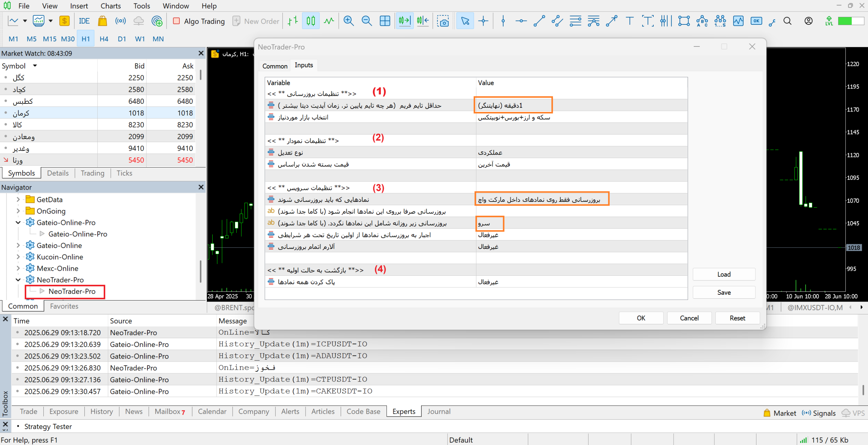Draw a trendline with the trendline tool
868x445 pixels.
pyautogui.click(x=539, y=21)
